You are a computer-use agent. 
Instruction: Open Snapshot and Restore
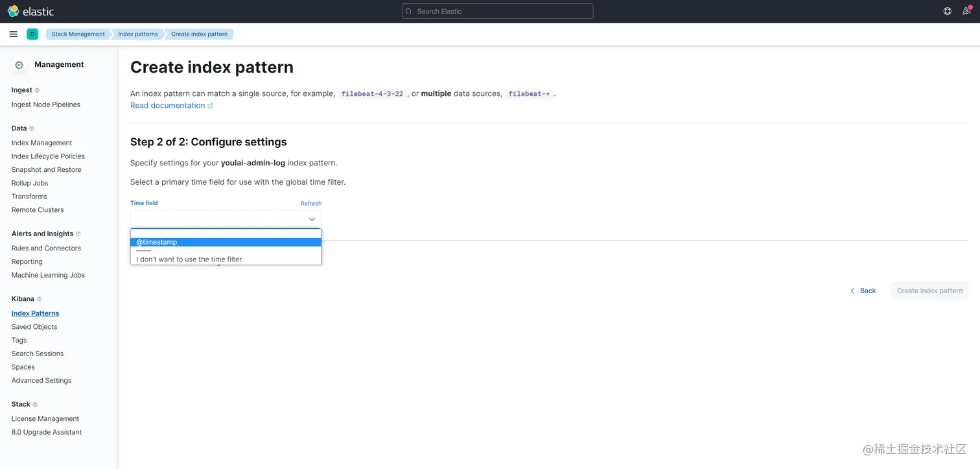coord(47,169)
